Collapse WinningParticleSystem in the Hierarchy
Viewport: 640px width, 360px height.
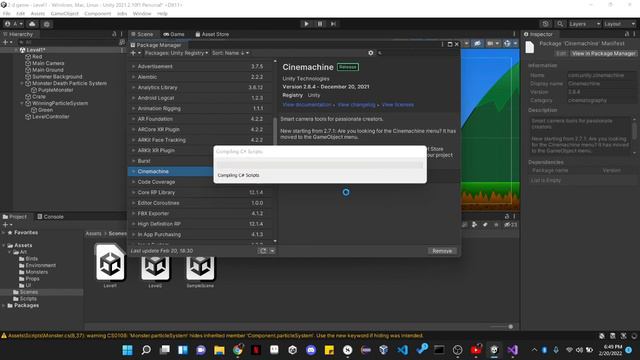click(22, 103)
